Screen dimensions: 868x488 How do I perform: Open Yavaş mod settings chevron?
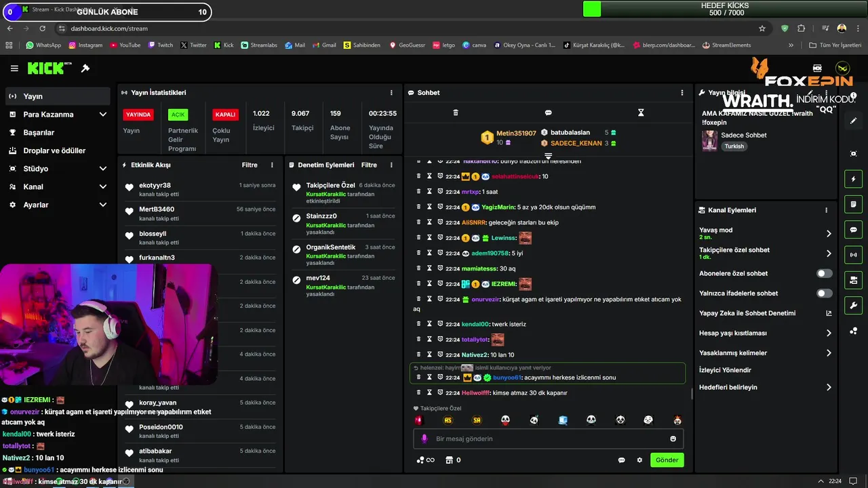[x=829, y=233]
